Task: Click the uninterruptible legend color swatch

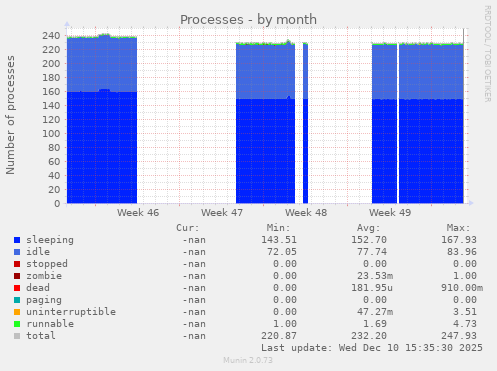Action: click(17, 312)
